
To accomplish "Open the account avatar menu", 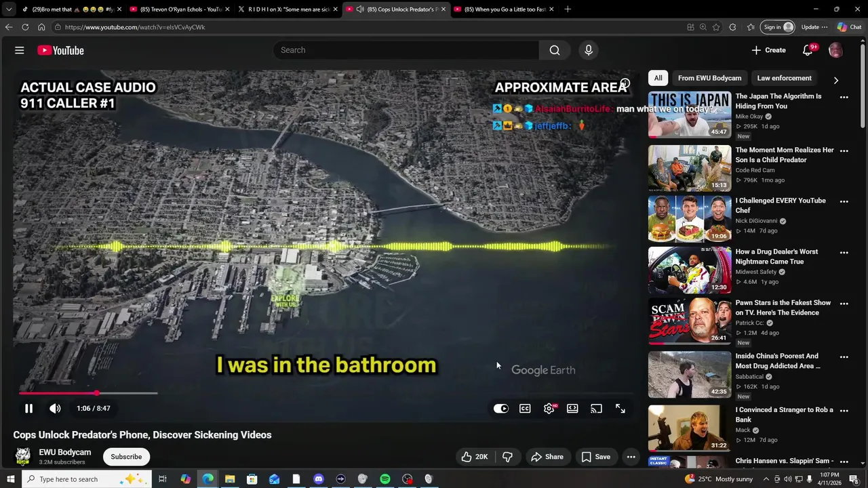I will coord(835,50).
